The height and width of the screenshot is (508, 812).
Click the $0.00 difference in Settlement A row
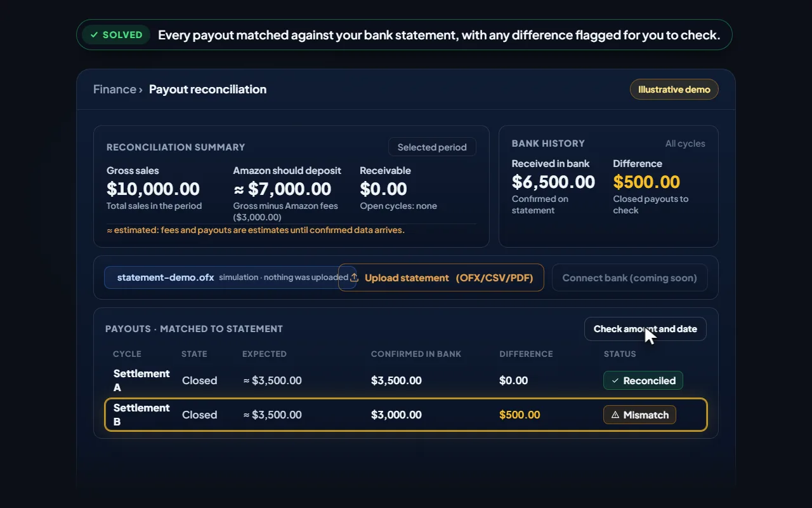point(513,380)
